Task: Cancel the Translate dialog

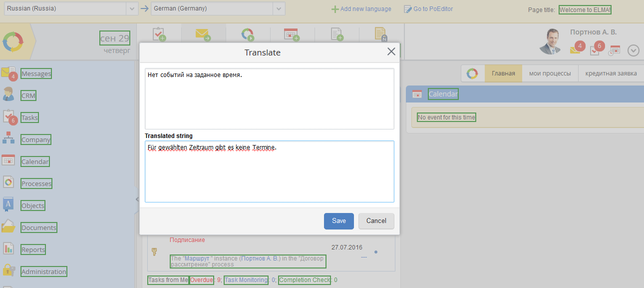Action: point(376,221)
